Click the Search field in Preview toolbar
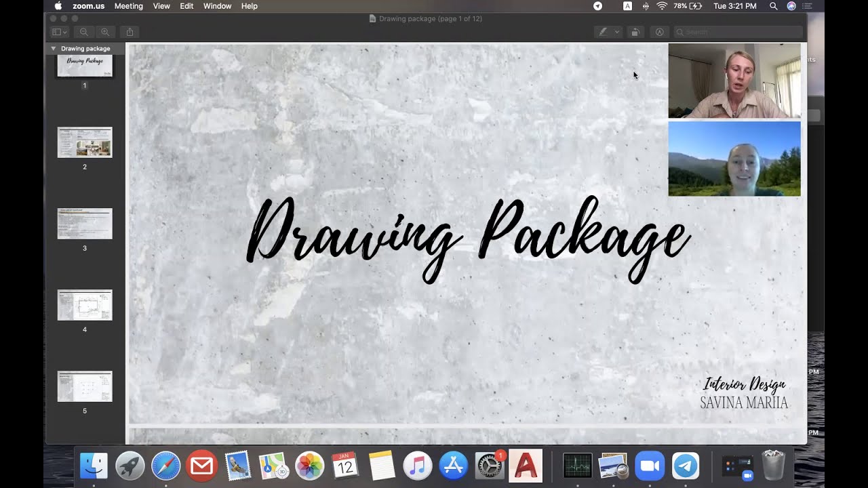868x488 pixels. point(738,32)
